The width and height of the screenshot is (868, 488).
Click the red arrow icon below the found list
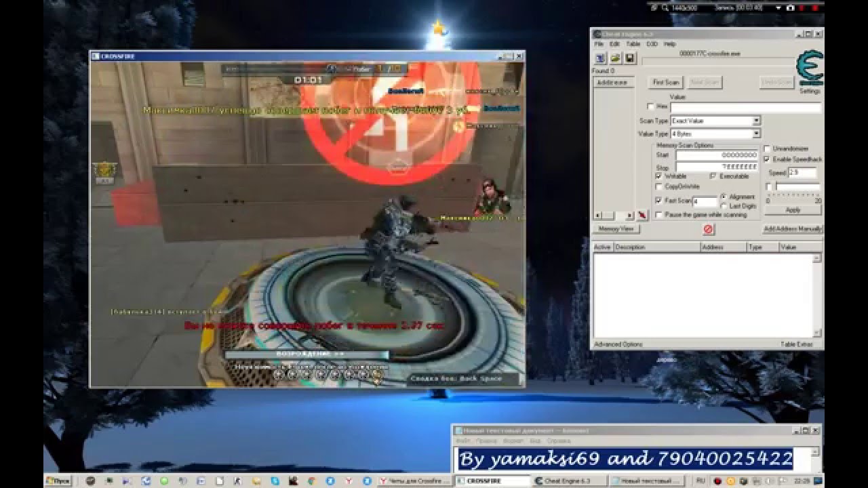click(x=642, y=215)
